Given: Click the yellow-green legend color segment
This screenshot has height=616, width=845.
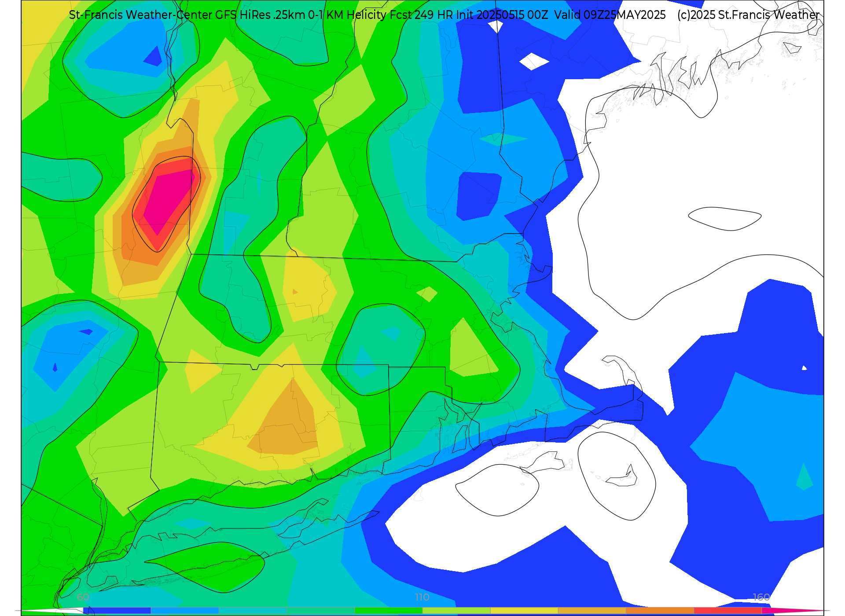Looking at the screenshot, I should 456,611.
